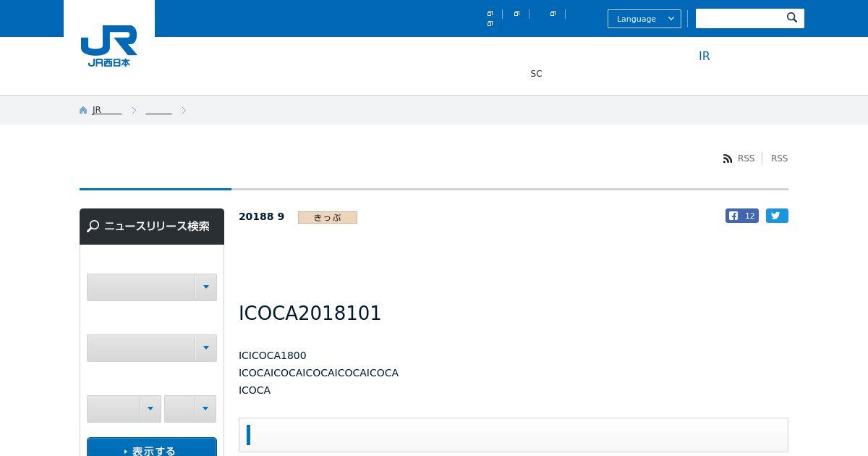Click the home icon in breadcrumb

(83, 110)
